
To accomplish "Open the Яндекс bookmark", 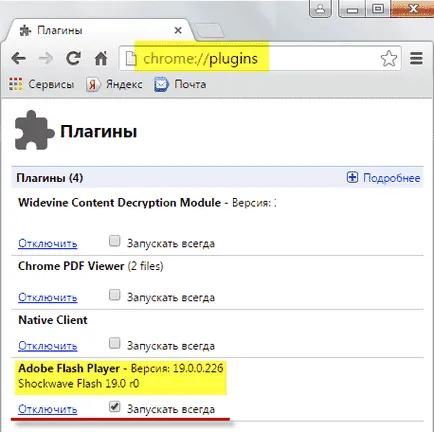I will click(x=114, y=84).
